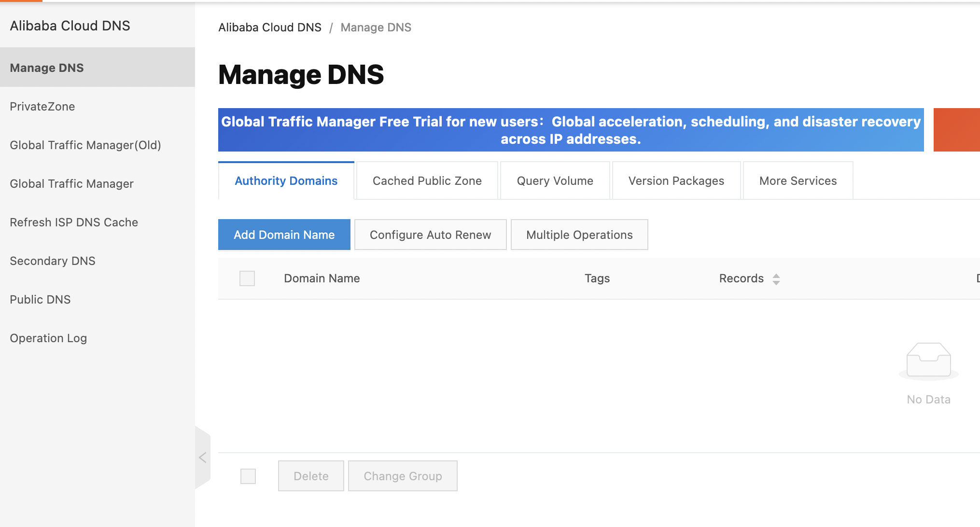Image resolution: width=980 pixels, height=527 pixels.
Task: Click Configure Auto Renew
Action: [431, 235]
